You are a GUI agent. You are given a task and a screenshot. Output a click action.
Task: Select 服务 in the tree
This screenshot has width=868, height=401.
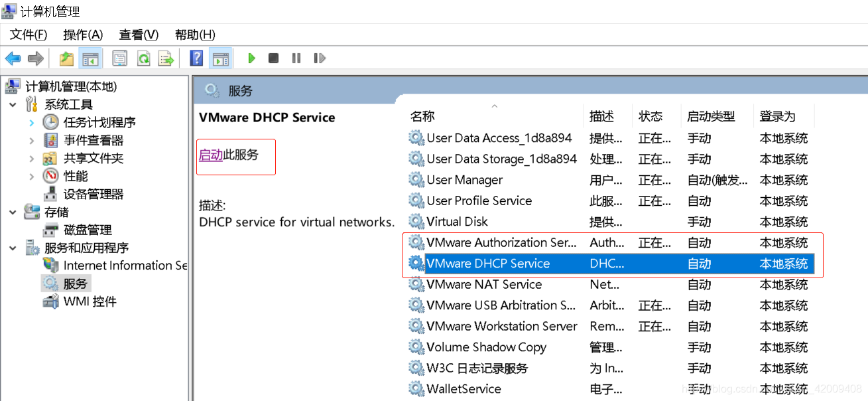(x=76, y=283)
